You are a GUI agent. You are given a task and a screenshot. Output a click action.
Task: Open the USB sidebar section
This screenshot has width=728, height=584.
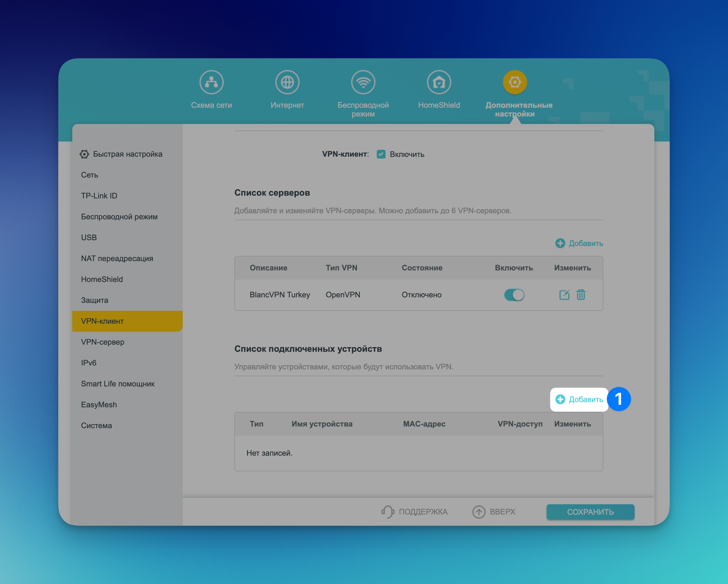[89, 238]
